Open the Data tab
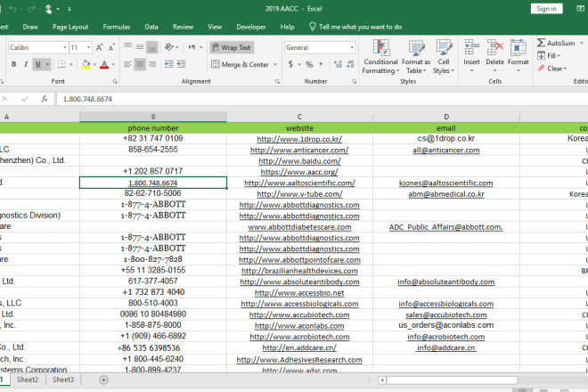The height and width of the screenshot is (392, 588). coord(151,27)
